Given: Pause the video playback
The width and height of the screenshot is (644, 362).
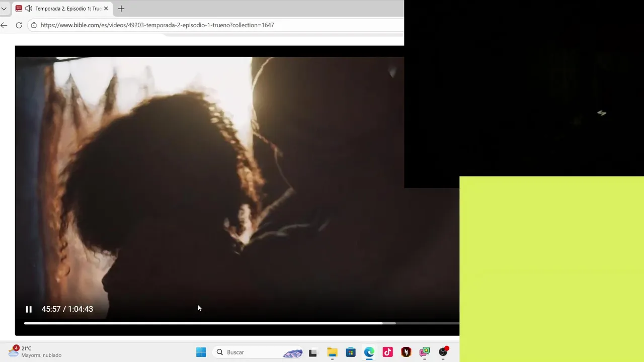Looking at the screenshot, I should tap(29, 309).
